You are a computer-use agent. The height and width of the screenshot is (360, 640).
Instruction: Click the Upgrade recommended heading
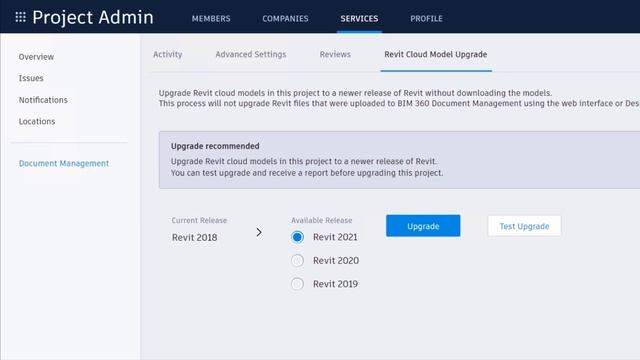click(x=215, y=146)
